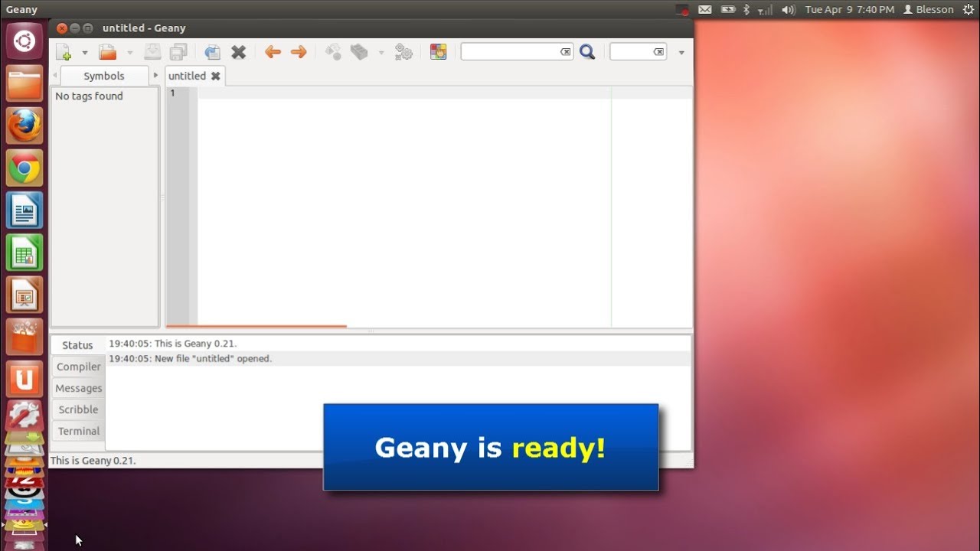Select the Compiler message tab
980x551 pixels.
click(79, 367)
